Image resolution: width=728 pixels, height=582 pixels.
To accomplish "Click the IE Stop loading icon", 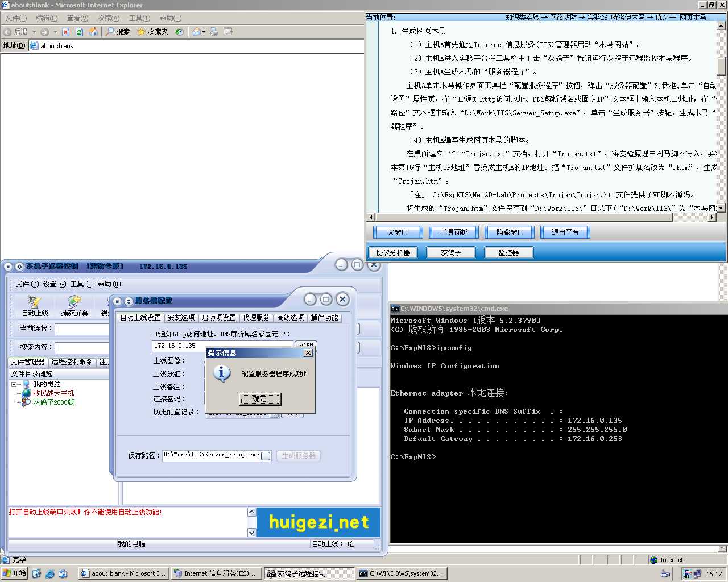I will [66, 32].
